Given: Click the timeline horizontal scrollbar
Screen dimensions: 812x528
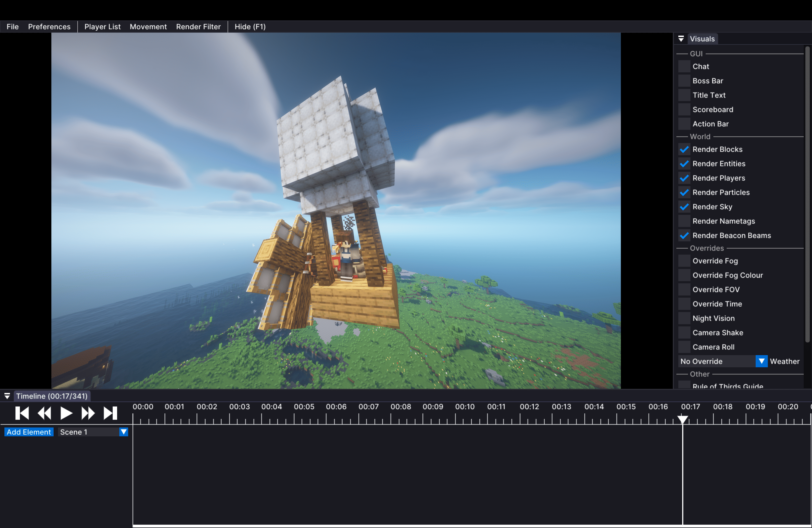Looking at the screenshot, I should [472, 526].
